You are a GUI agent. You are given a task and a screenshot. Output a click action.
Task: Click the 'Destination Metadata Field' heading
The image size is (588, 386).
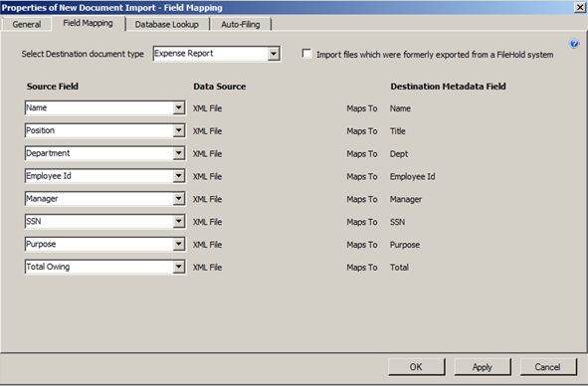tap(448, 87)
